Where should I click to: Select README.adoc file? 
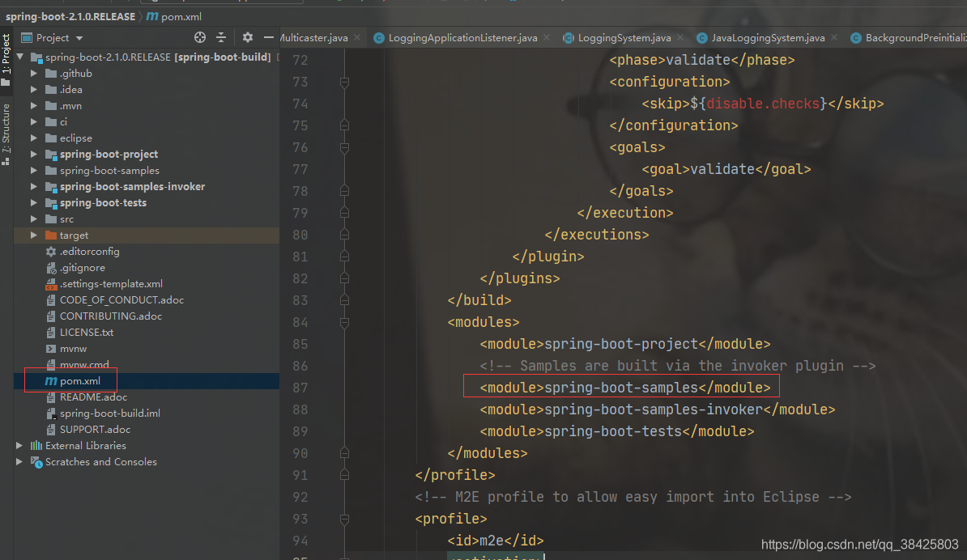click(93, 397)
